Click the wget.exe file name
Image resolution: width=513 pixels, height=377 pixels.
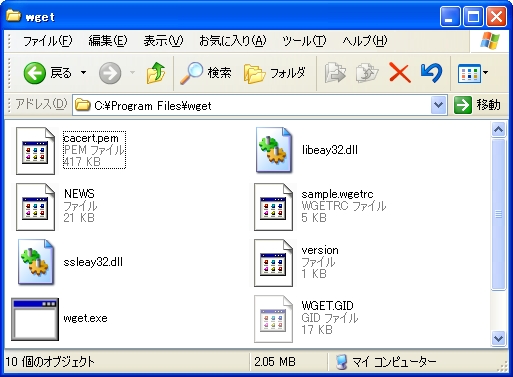pyautogui.click(x=85, y=318)
